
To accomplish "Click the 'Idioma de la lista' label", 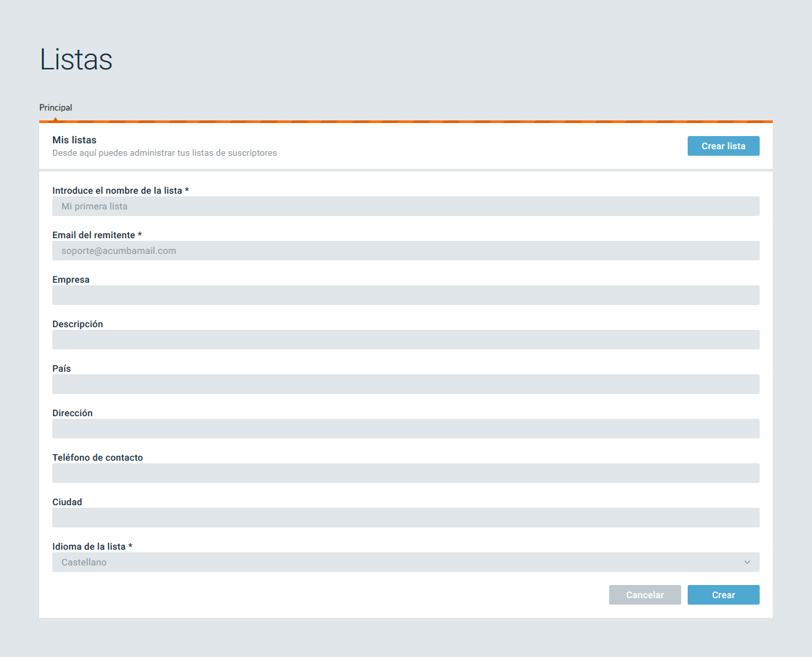I will click(x=89, y=546).
